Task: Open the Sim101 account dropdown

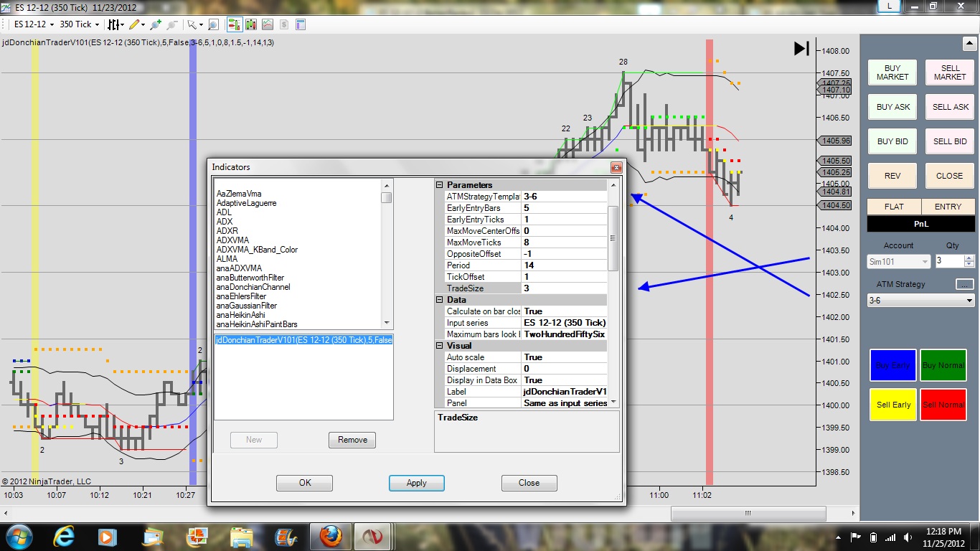Action: [899, 262]
